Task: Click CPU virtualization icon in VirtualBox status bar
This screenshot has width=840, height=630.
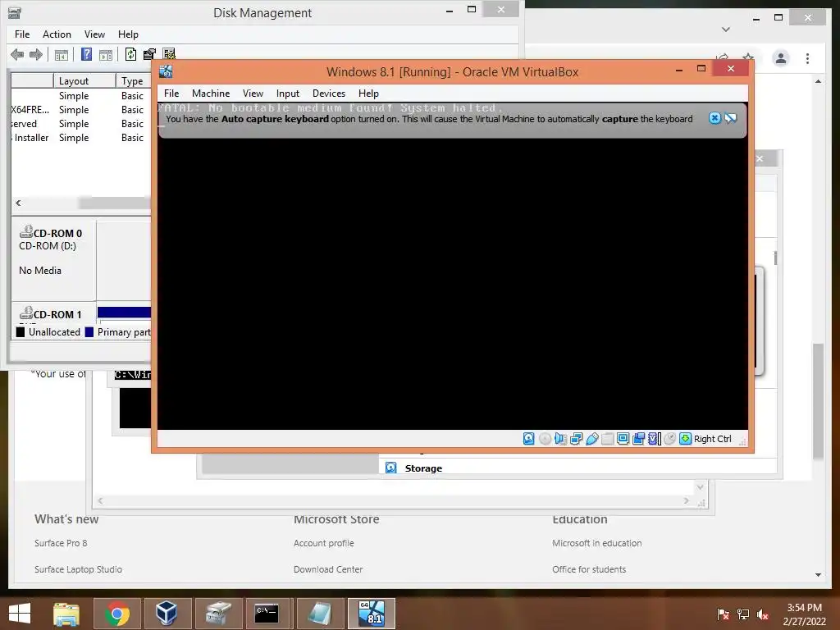Action: [654, 439]
